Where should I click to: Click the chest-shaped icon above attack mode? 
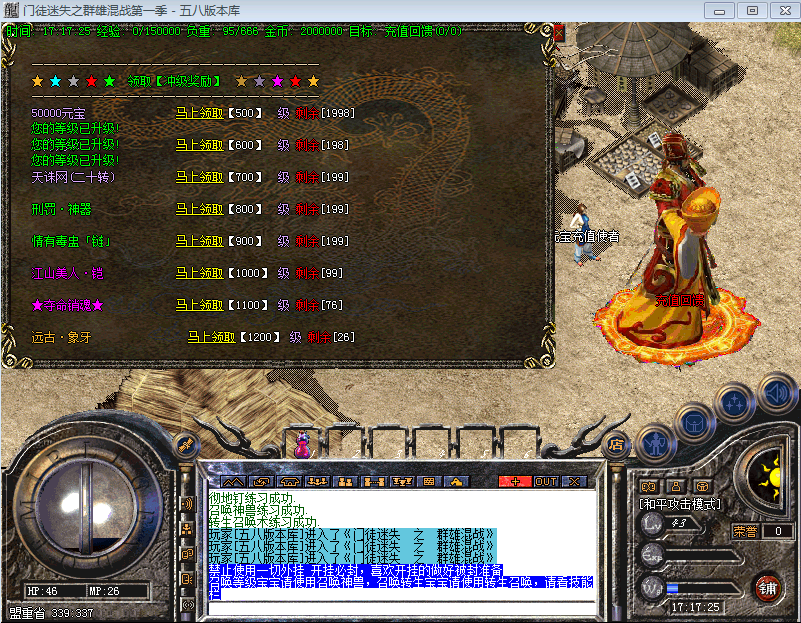(x=703, y=486)
